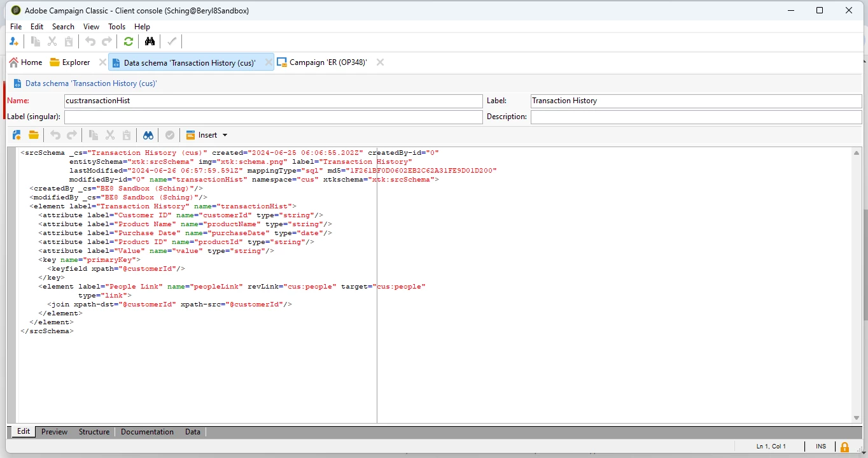Viewport: 868px width, 458px height.
Task: Click the open folder icon in schema editor toolbar
Action: pyautogui.click(x=33, y=135)
